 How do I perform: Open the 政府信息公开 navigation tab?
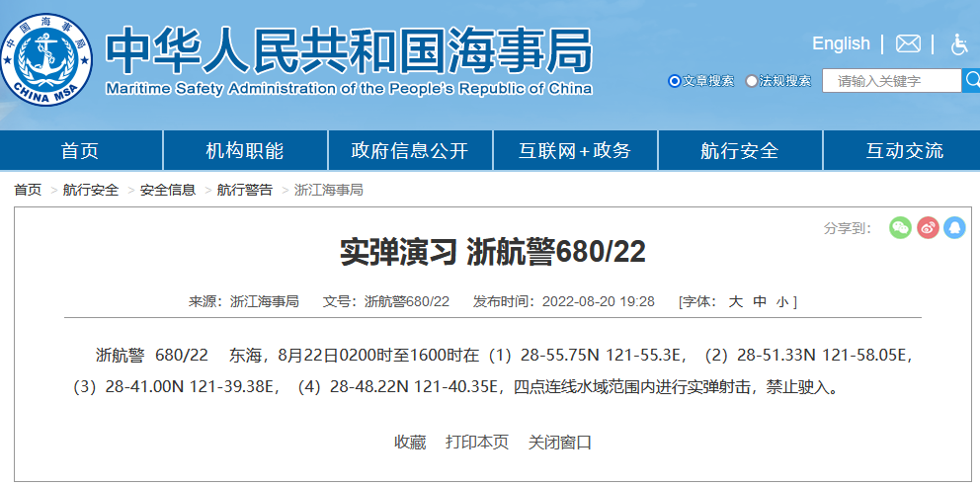[410, 151]
